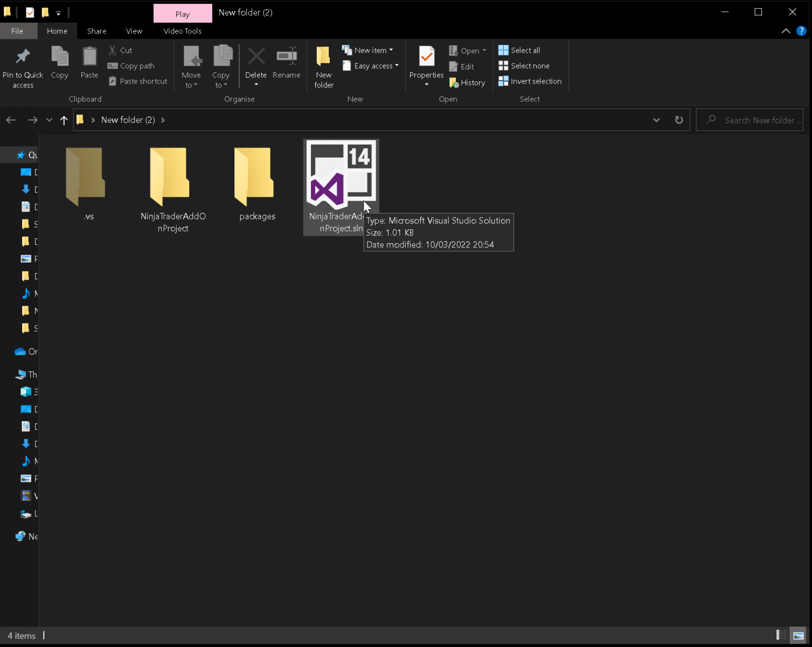Open the blue Help question mark
This screenshot has height=647, width=812.
tap(801, 31)
